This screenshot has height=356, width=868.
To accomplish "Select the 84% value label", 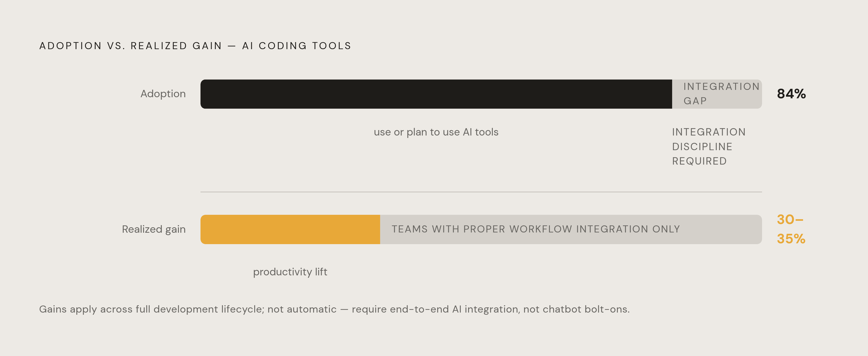I will click(x=791, y=94).
